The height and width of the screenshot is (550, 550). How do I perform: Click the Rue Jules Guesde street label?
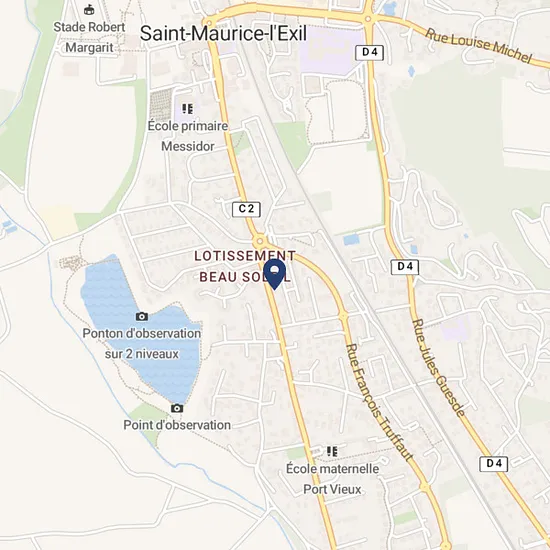click(x=438, y=368)
